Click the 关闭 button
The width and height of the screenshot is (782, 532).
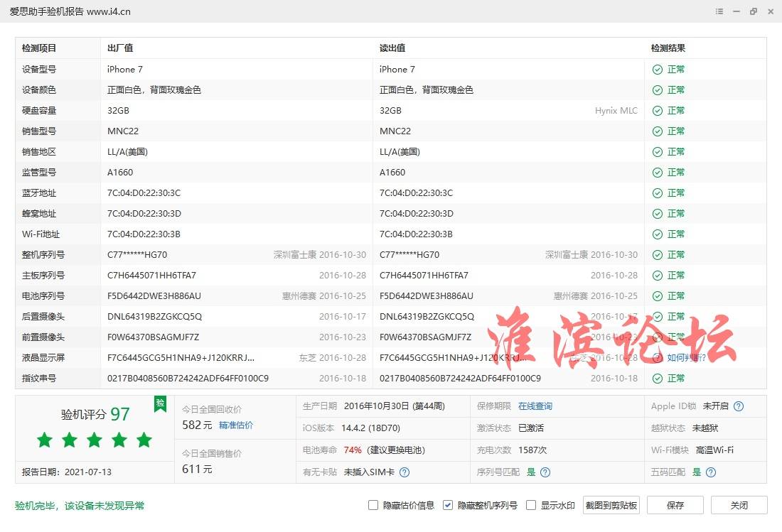pyautogui.click(x=739, y=505)
